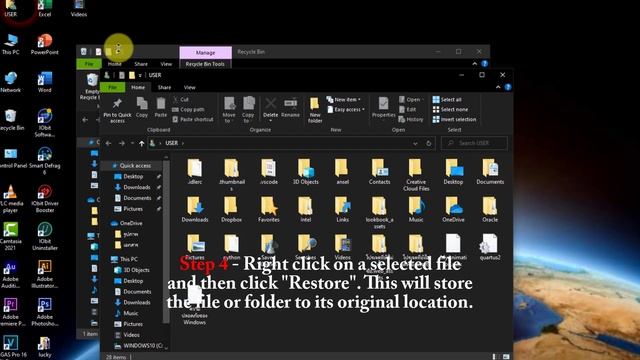
Task: Select the Favorites folder
Action: pos(269,209)
